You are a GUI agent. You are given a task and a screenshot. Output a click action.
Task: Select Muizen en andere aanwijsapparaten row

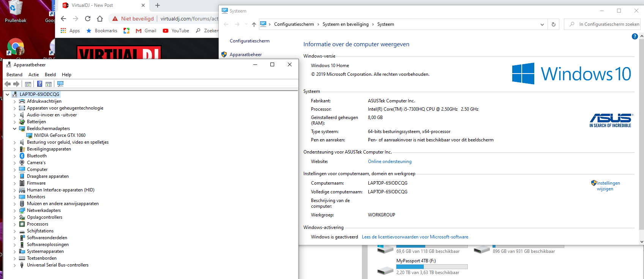tap(63, 204)
